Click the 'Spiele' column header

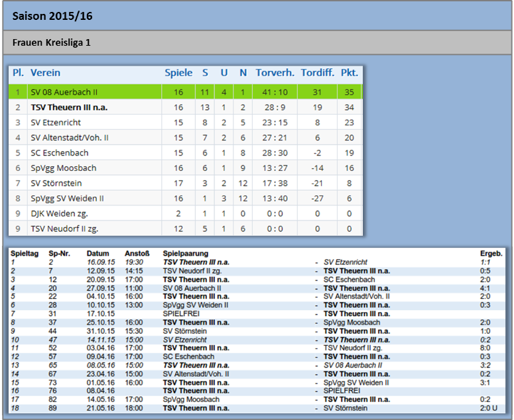178,73
